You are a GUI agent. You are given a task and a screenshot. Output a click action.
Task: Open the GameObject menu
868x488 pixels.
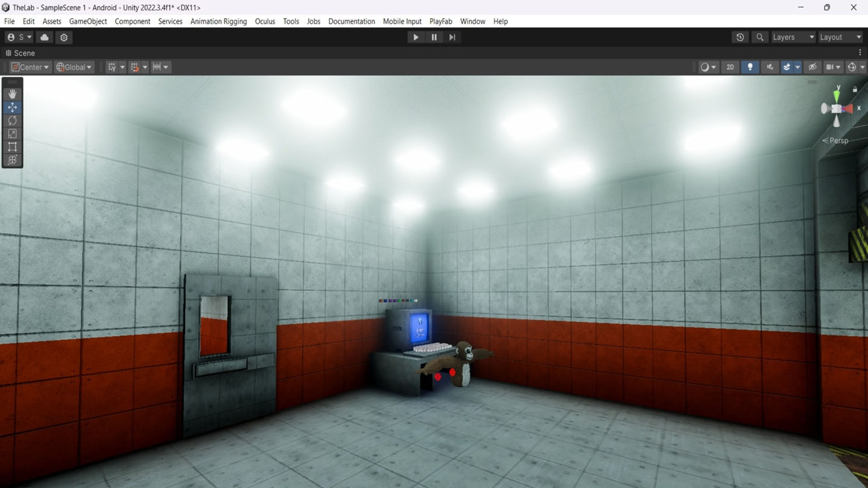point(88,21)
